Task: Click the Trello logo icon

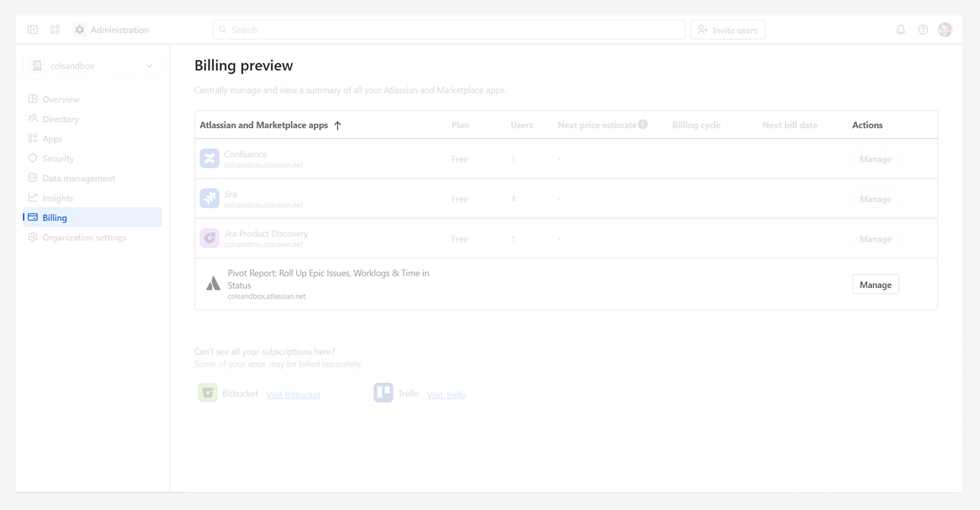Action: click(383, 393)
